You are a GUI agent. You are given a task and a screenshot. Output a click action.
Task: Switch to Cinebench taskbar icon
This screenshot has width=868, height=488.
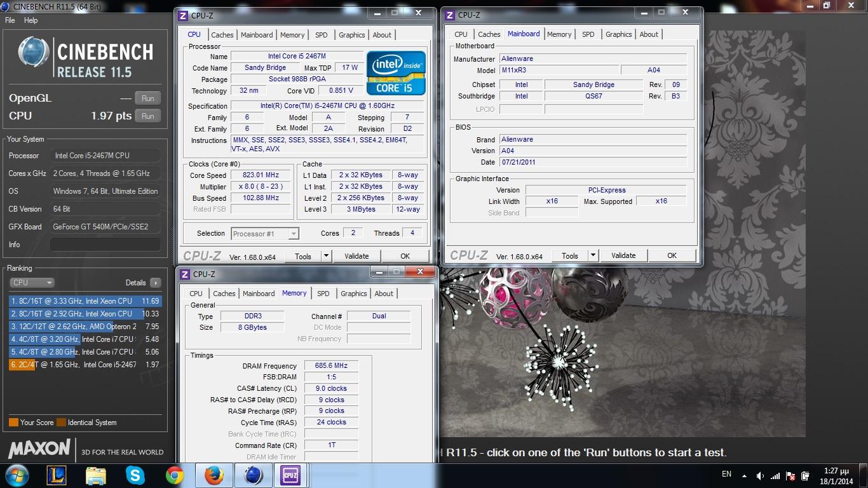(254, 475)
